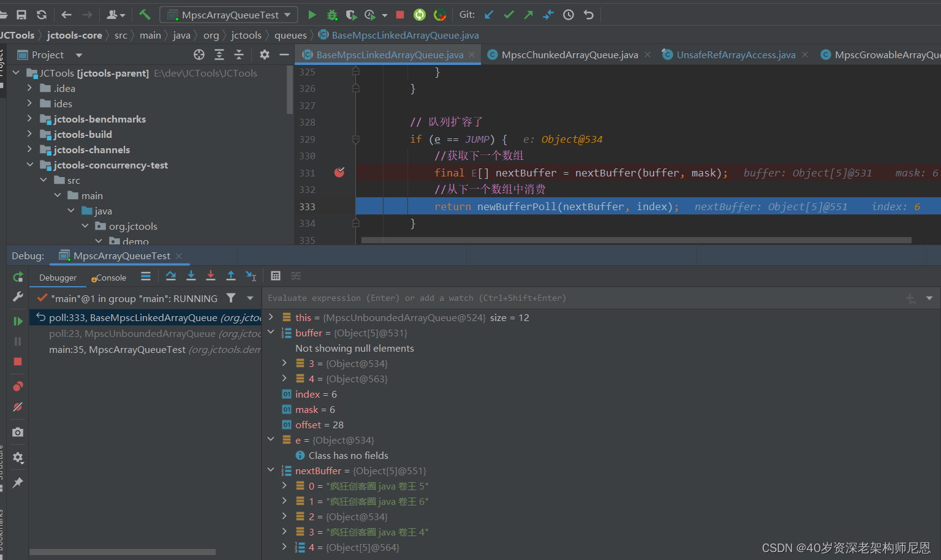
Task: Run with coverage shield icon
Action: click(x=351, y=15)
